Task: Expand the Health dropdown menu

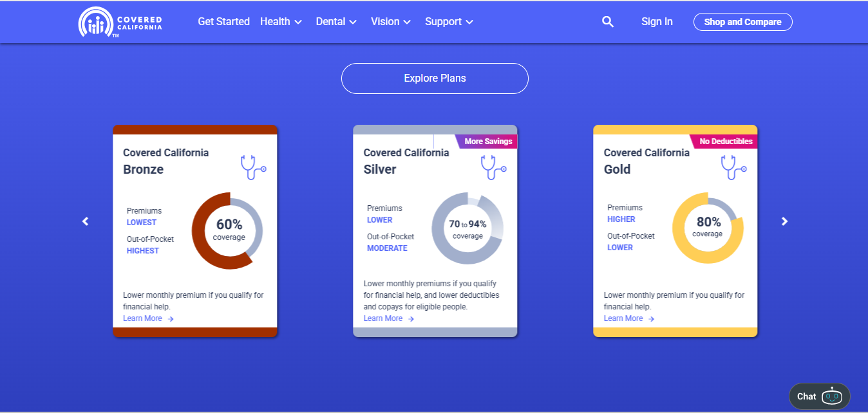Action: point(281,22)
